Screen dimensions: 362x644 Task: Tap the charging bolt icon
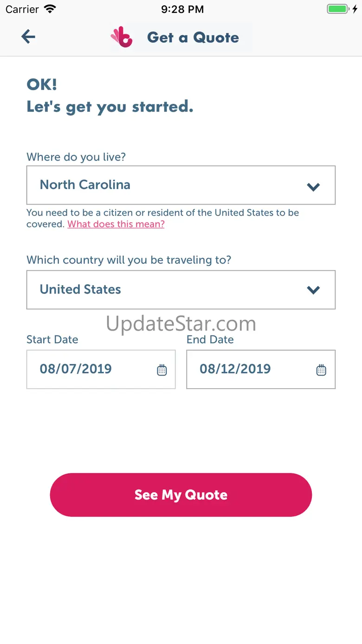355,9
